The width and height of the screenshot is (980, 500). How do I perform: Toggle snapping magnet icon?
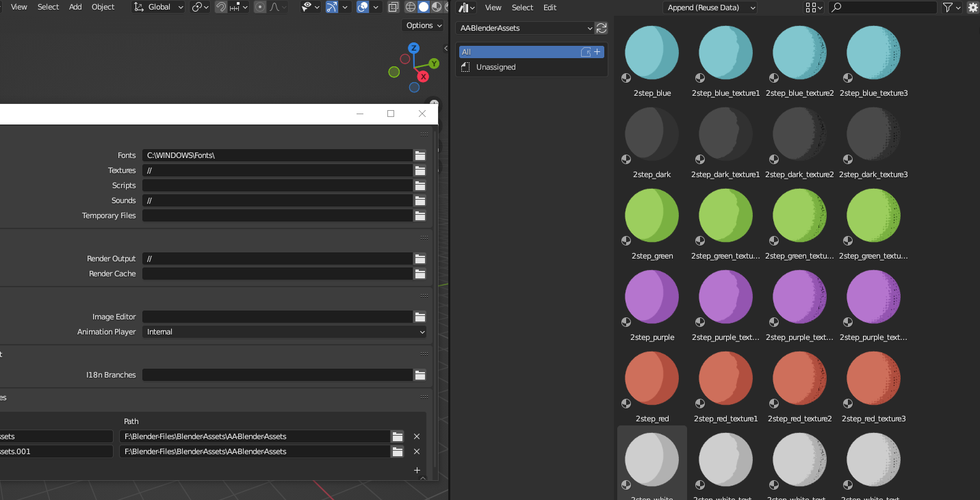[221, 7]
